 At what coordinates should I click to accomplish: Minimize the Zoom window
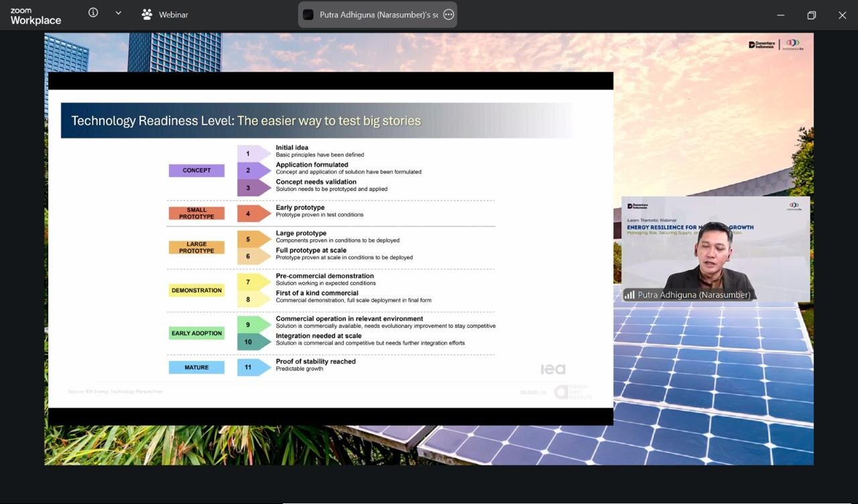click(x=780, y=15)
